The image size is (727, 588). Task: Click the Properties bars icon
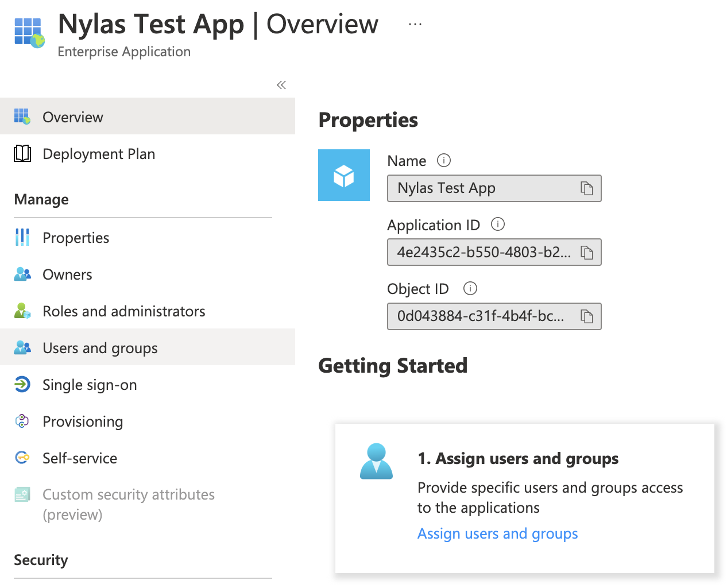point(22,237)
